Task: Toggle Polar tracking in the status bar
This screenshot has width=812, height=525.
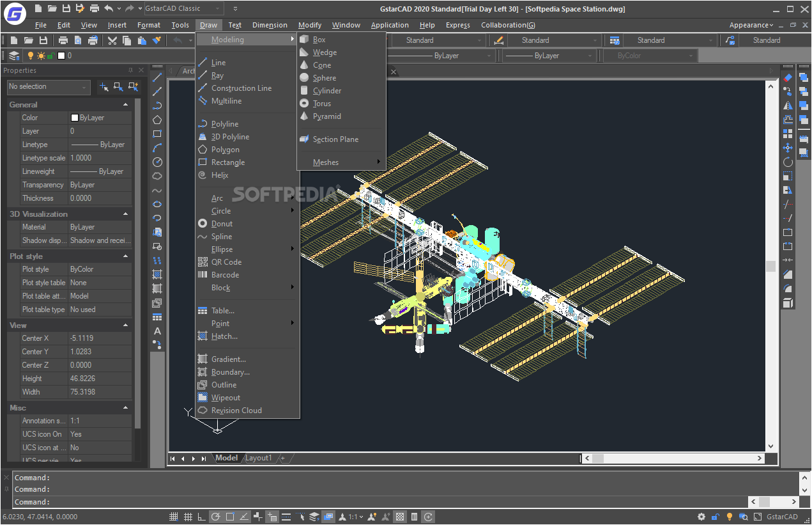Action: [x=216, y=517]
